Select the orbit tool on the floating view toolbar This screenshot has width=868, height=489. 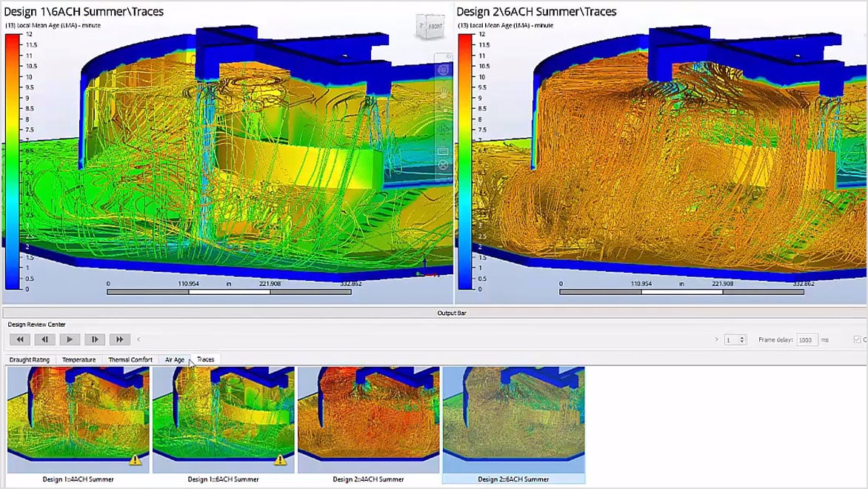pyautogui.click(x=442, y=70)
